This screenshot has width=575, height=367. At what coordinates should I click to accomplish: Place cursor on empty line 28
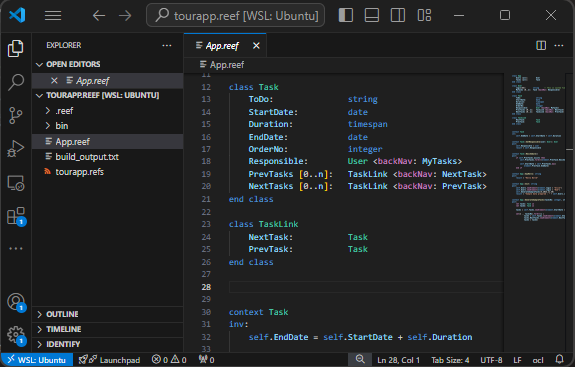tap(365, 287)
